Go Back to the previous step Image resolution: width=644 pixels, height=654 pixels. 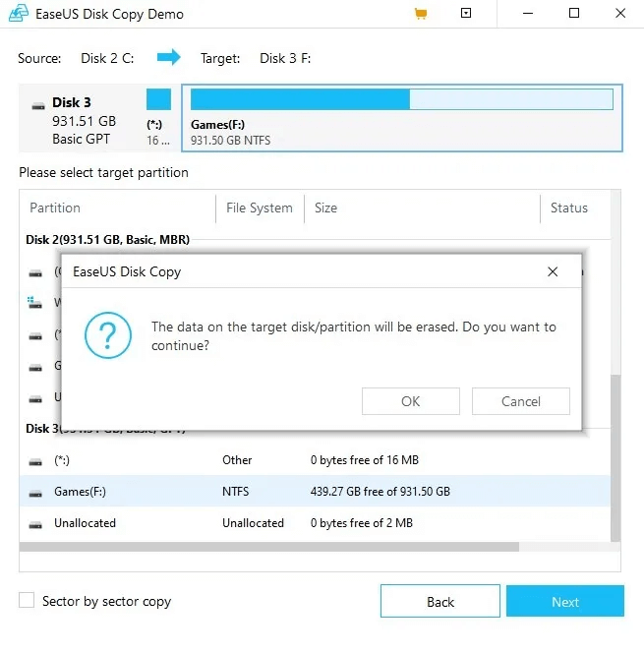(x=440, y=601)
